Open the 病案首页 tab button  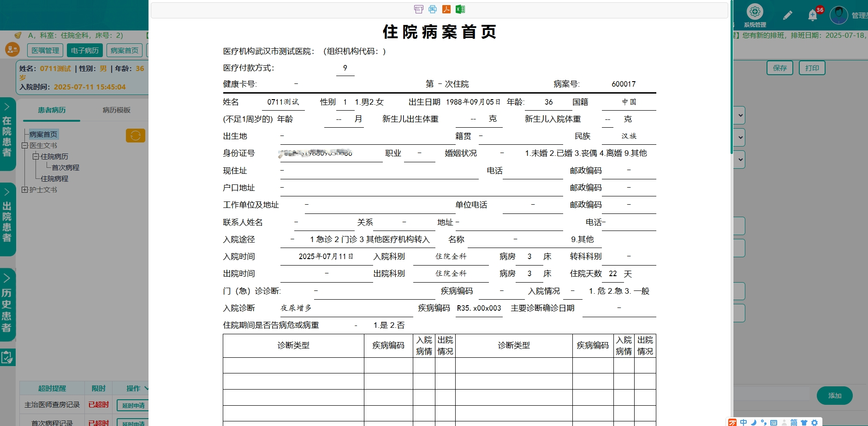point(125,50)
